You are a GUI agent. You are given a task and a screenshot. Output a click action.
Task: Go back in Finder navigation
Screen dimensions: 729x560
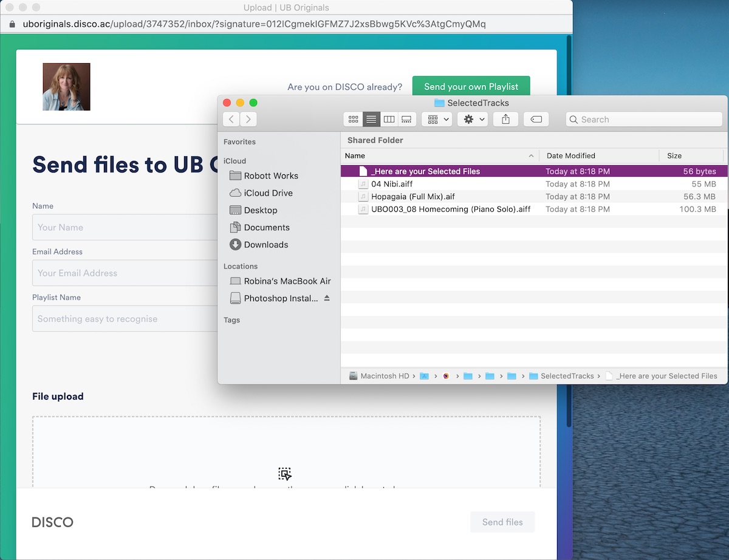[x=231, y=119]
